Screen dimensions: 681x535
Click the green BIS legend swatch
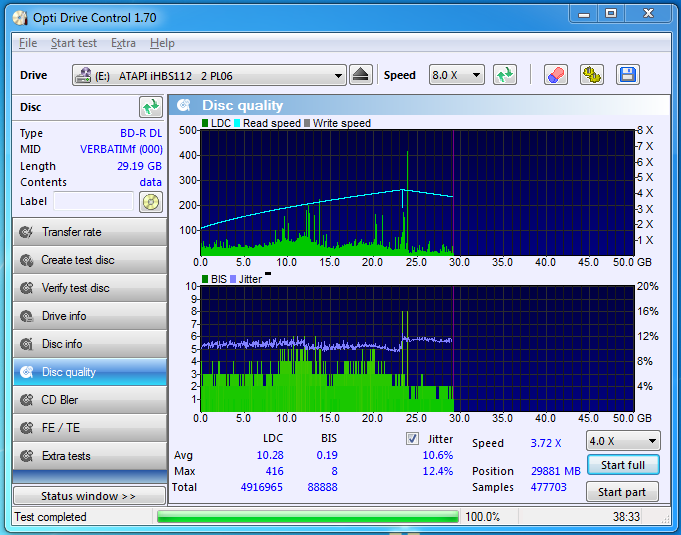pyautogui.click(x=205, y=279)
